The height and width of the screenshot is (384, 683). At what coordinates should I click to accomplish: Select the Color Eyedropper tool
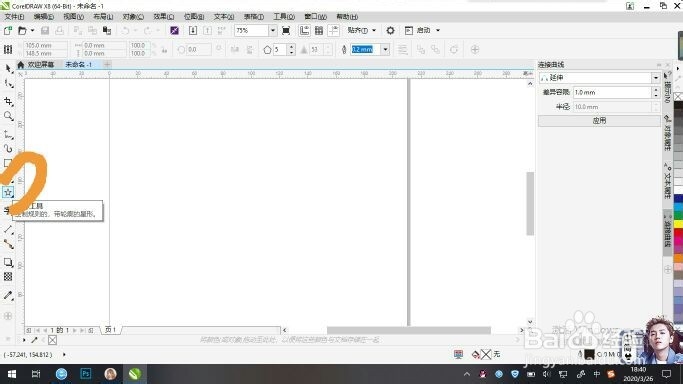(8, 295)
